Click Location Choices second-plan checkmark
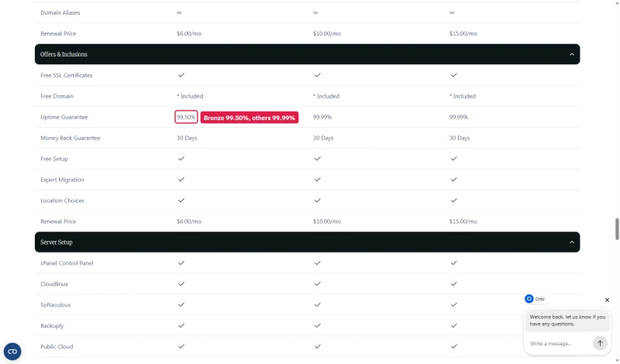Image resolution: width=620 pixels, height=364 pixels. point(318,201)
